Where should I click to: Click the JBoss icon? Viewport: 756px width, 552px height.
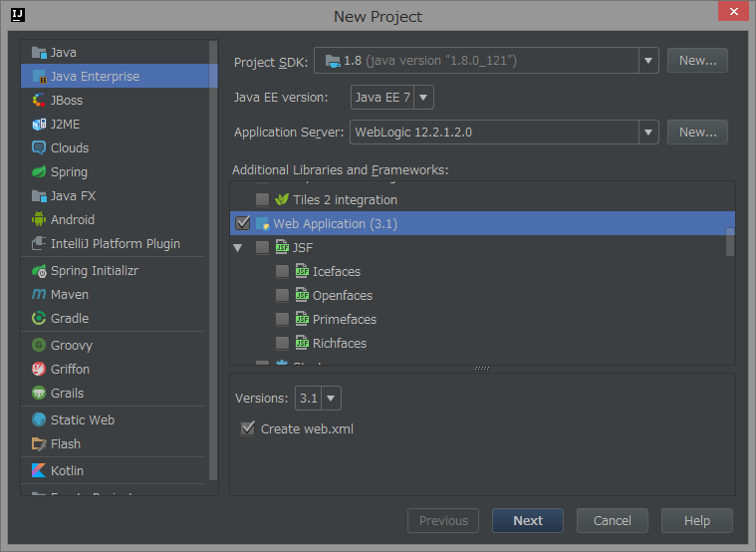click(39, 100)
